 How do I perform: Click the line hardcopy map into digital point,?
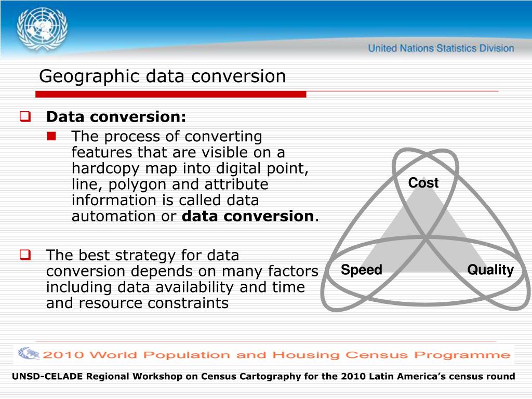coord(190,168)
